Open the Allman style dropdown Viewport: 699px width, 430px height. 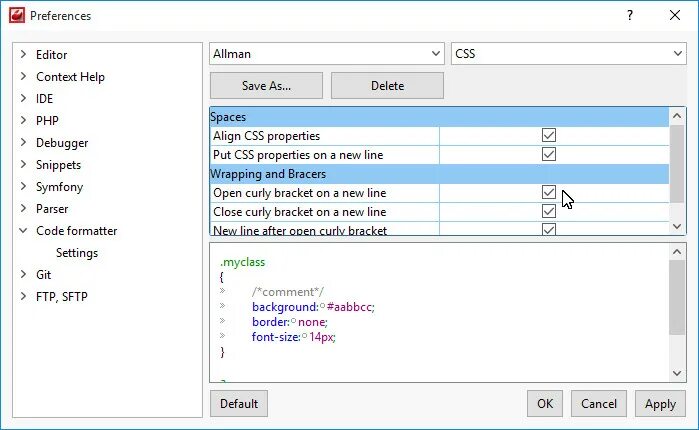coord(327,54)
